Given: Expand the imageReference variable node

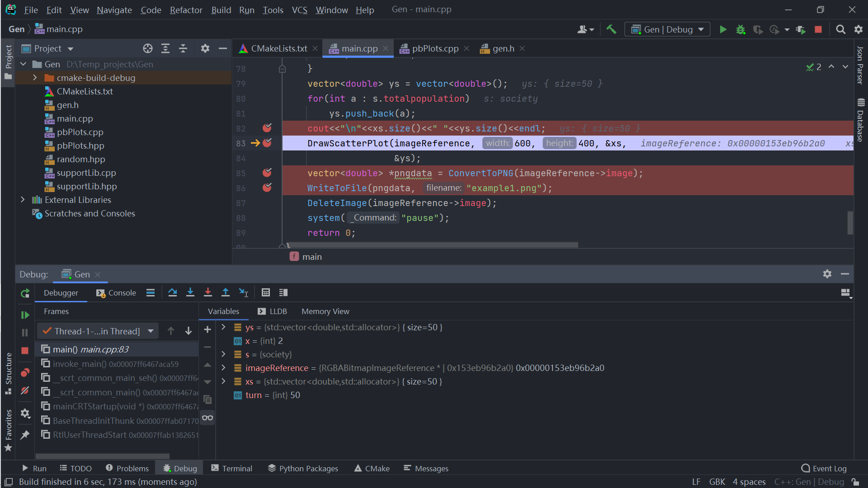Looking at the screenshot, I should pyautogui.click(x=223, y=367).
